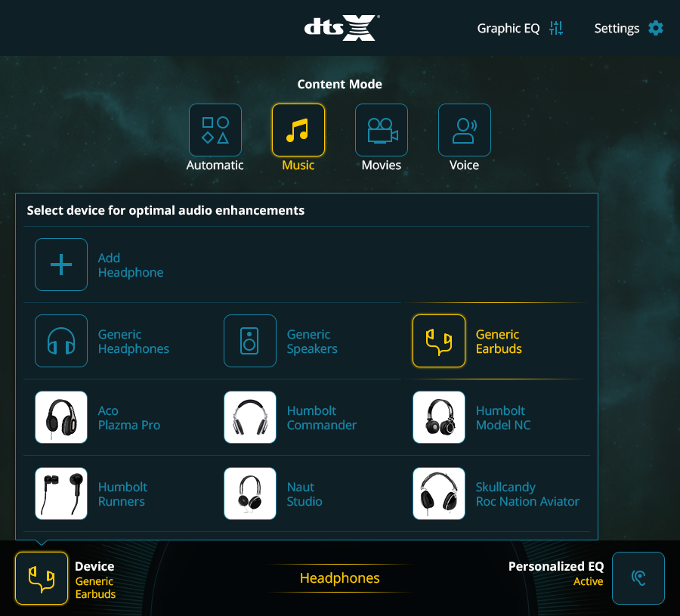Select the Music content mode icon
680x616 pixels.
pos(298,130)
